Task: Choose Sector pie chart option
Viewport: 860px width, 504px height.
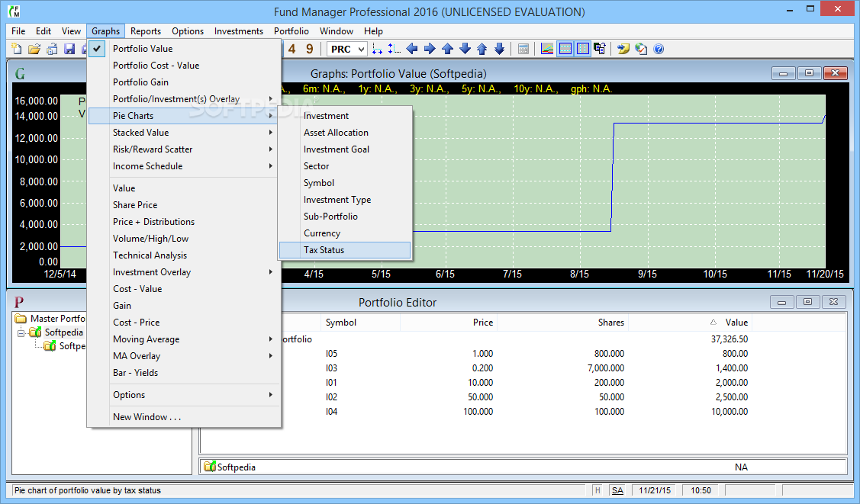Action: pos(345,166)
